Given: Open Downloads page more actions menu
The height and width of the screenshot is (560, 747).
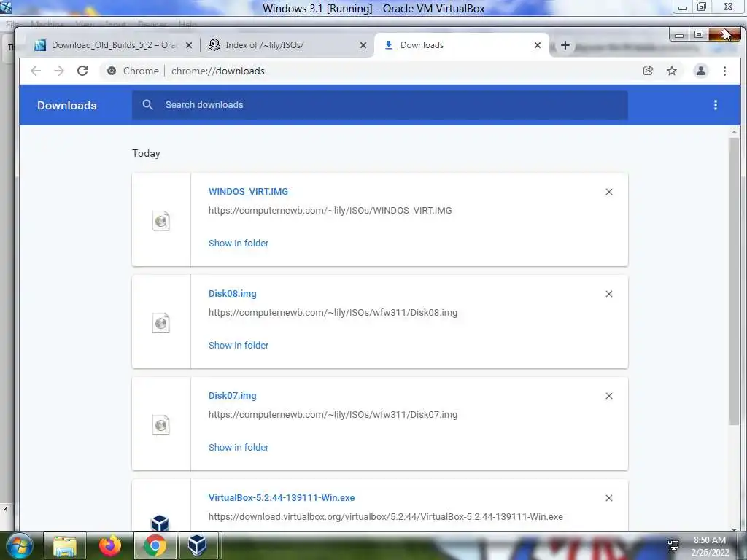Looking at the screenshot, I should pyautogui.click(x=715, y=105).
